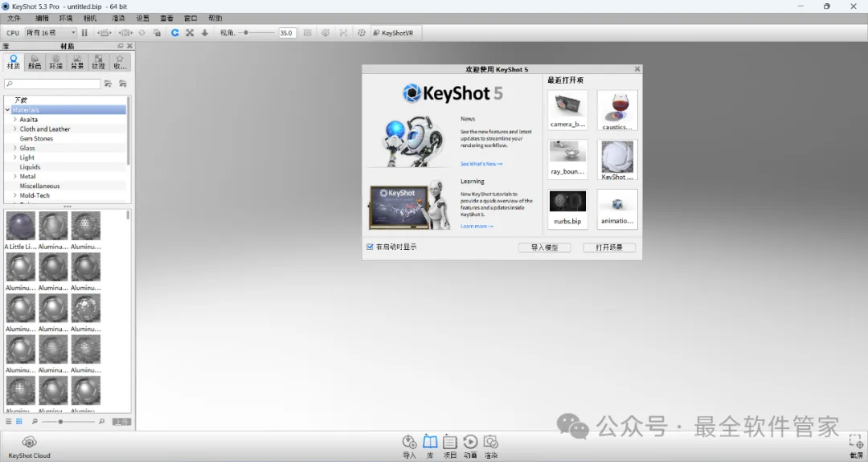Screen dimensions: 868x462
Task: Open the Animation (动画) icon in bottom bar
Action: [x=470, y=447]
